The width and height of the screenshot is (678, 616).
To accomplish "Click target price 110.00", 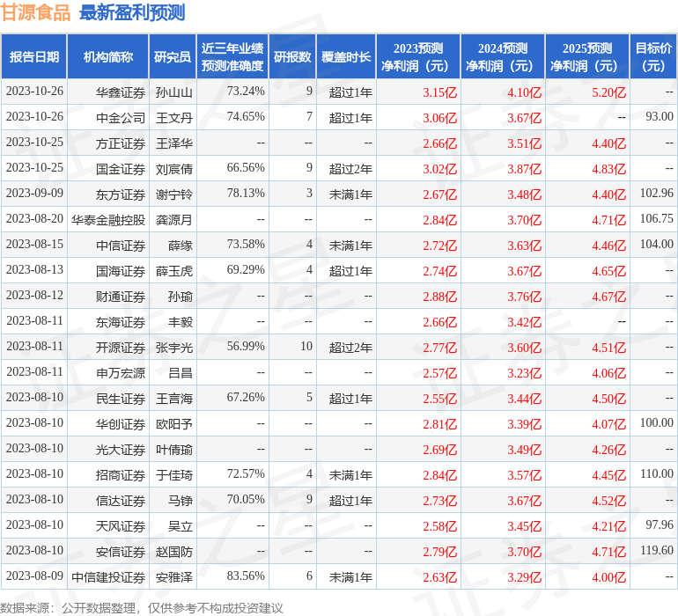I will [x=657, y=473].
